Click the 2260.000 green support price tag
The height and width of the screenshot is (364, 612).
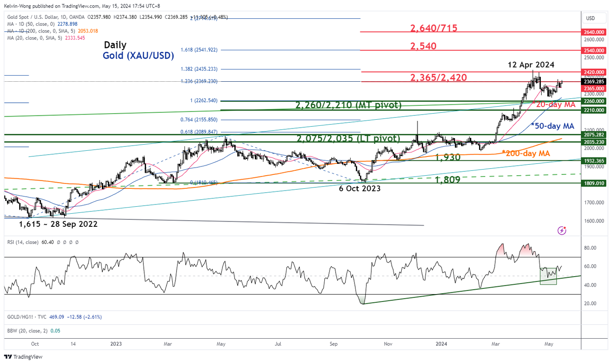point(594,101)
